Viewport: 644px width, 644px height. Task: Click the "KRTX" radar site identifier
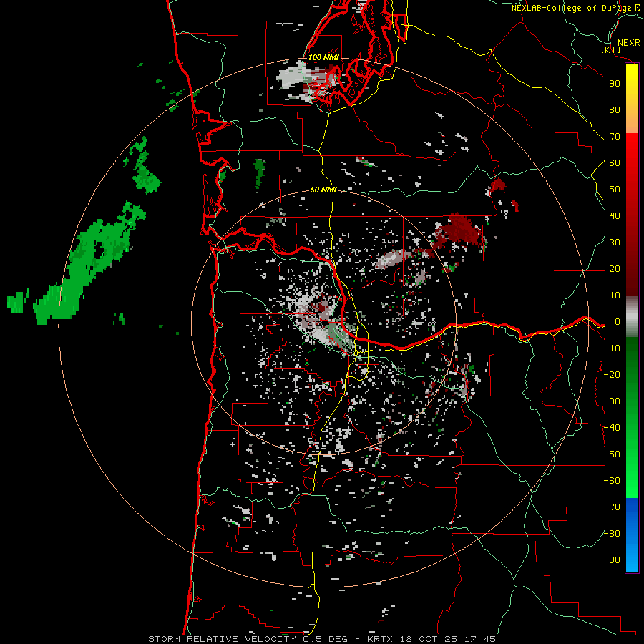tap(379, 639)
